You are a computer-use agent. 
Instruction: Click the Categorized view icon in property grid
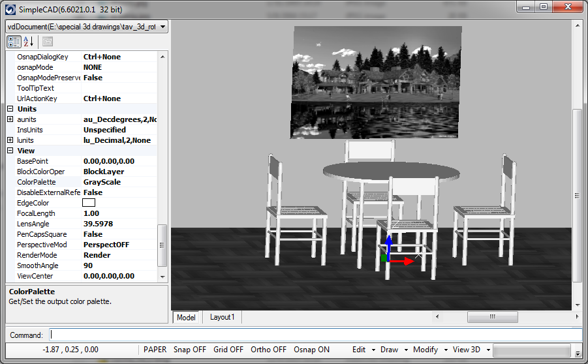[14, 42]
